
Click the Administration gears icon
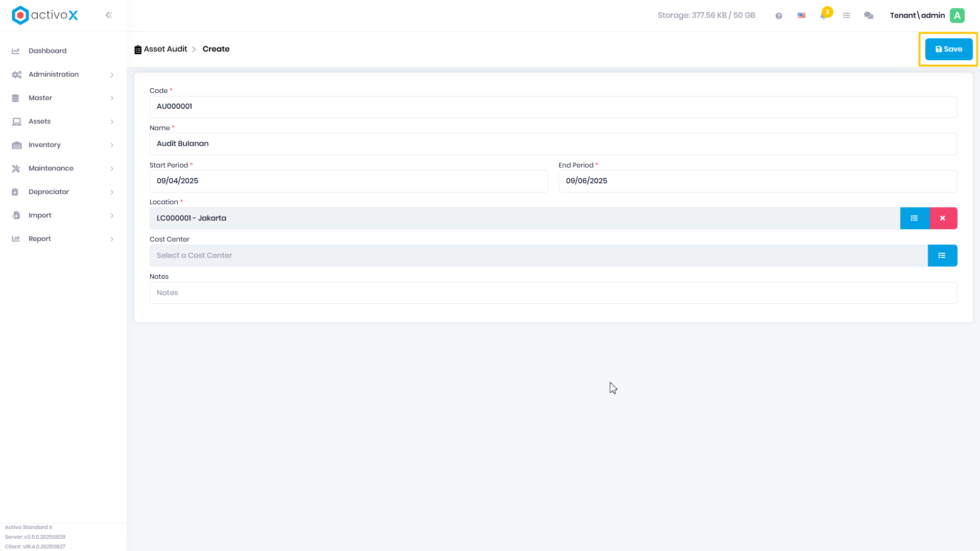(16, 75)
